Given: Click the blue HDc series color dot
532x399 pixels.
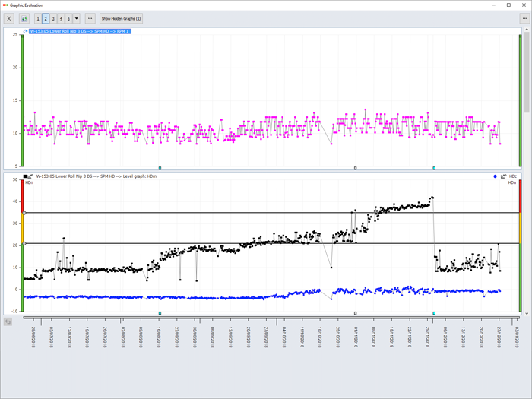Looking at the screenshot, I should (x=495, y=176).
